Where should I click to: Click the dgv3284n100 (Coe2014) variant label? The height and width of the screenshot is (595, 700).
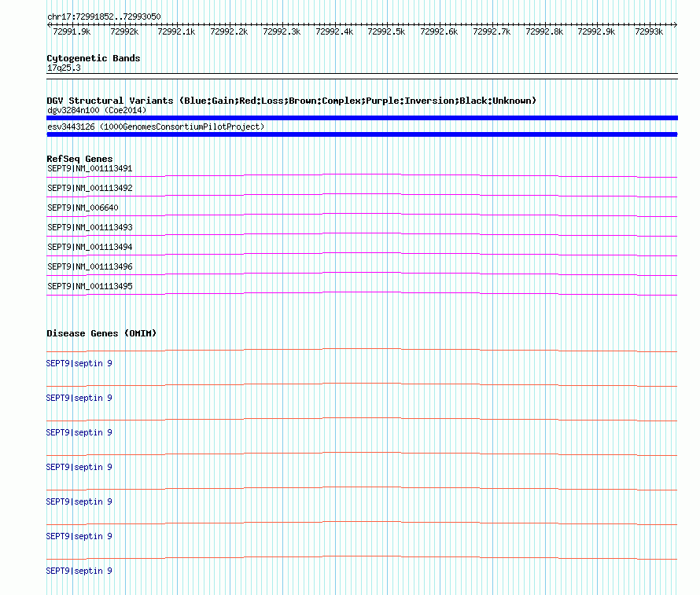97,110
